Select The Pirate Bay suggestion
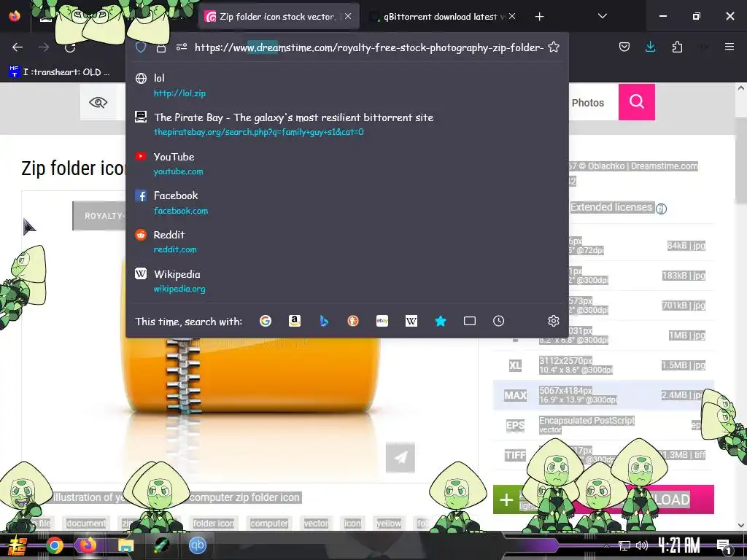This screenshot has width=747, height=560. tap(347, 124)
